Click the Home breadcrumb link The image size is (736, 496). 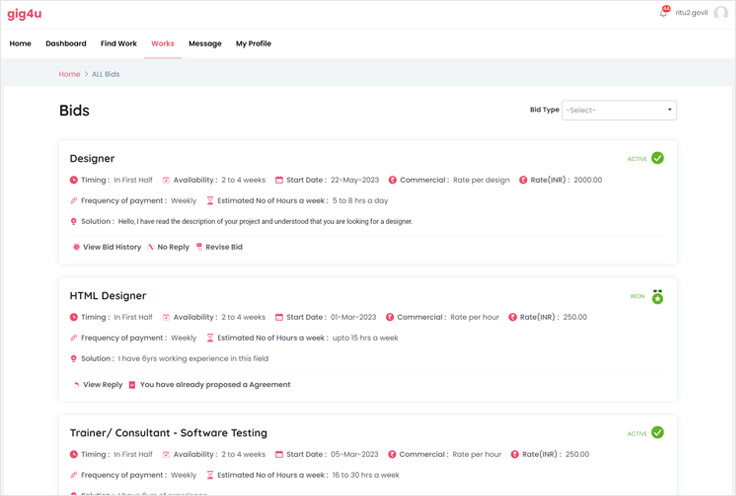(x=69, y=74)
